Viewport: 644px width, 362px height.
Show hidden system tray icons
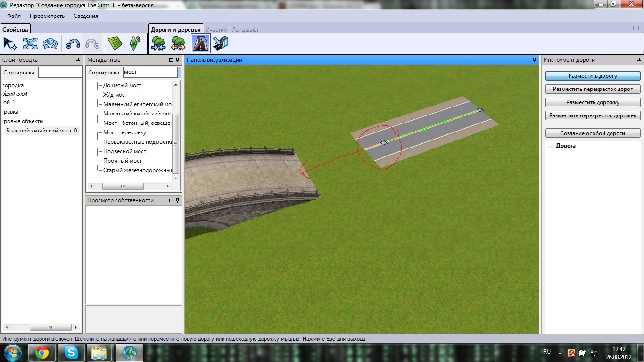point(560,353)
